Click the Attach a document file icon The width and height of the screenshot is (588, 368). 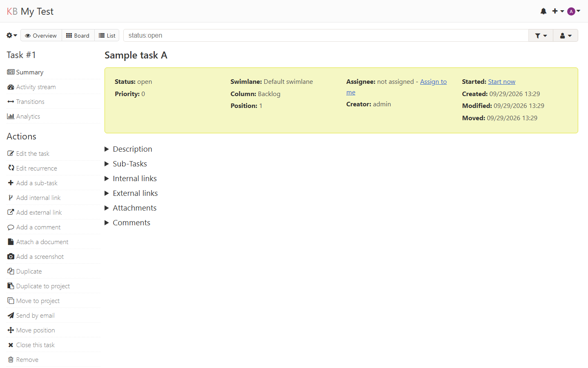tap(11, 242)
